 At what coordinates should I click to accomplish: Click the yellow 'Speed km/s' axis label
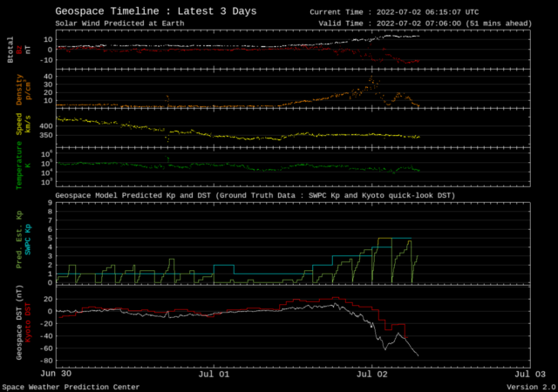(x=24, y=124)
